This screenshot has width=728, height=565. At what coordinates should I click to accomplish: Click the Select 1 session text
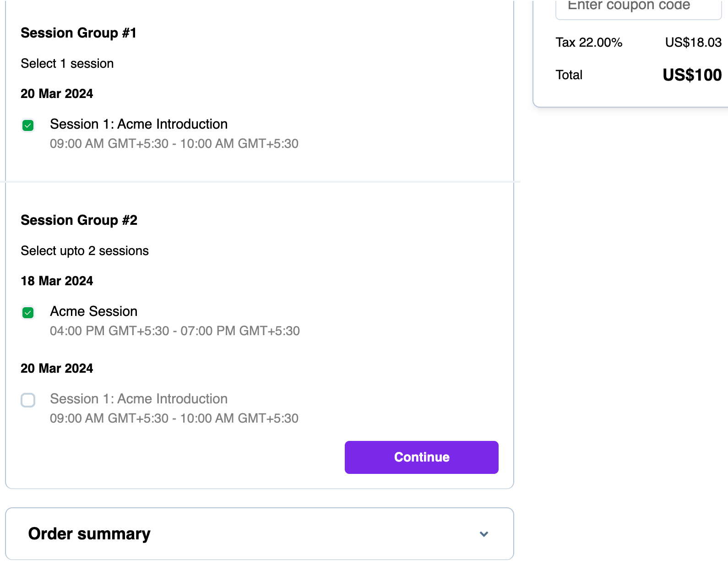click(x=67, y=64)
